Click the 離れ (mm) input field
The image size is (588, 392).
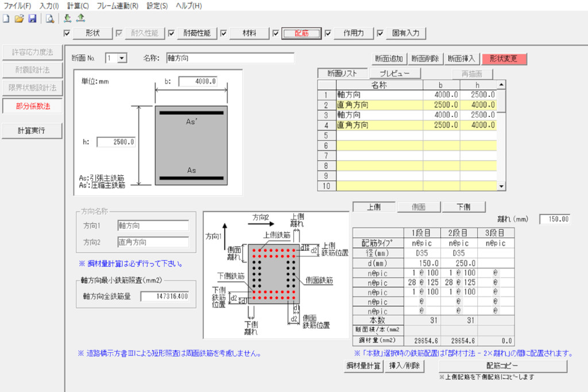555,220
